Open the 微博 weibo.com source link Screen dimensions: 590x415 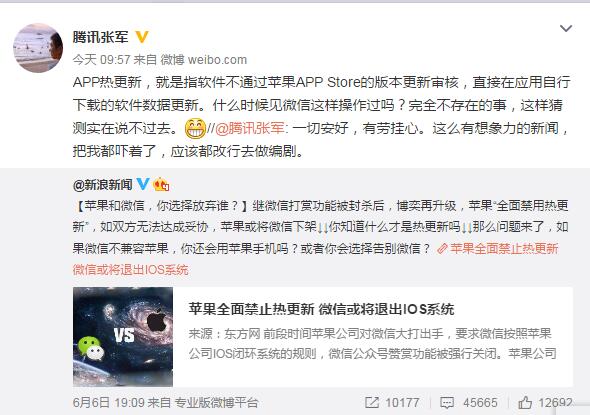[204, 59]
